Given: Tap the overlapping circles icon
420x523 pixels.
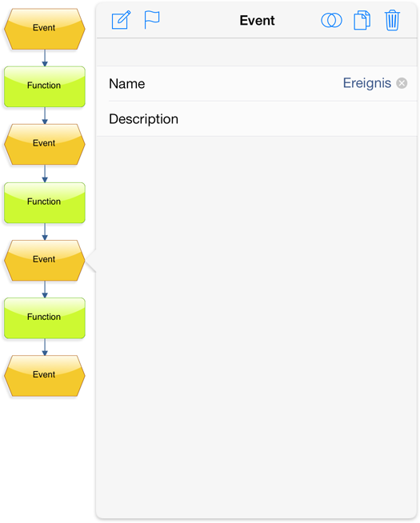Looking at the screenshot, I should [x=331, y=20].
